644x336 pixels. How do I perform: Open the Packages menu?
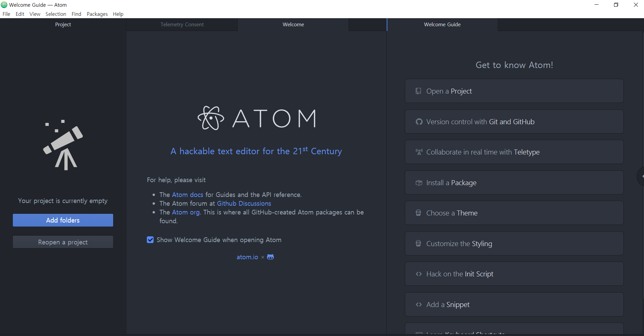click(x=97, y=14)
